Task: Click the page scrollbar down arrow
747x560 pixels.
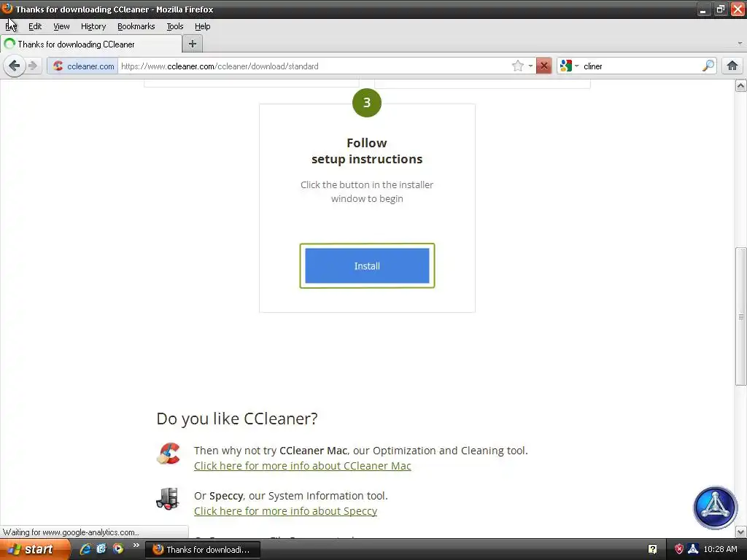Action: (x=740, y=532)
